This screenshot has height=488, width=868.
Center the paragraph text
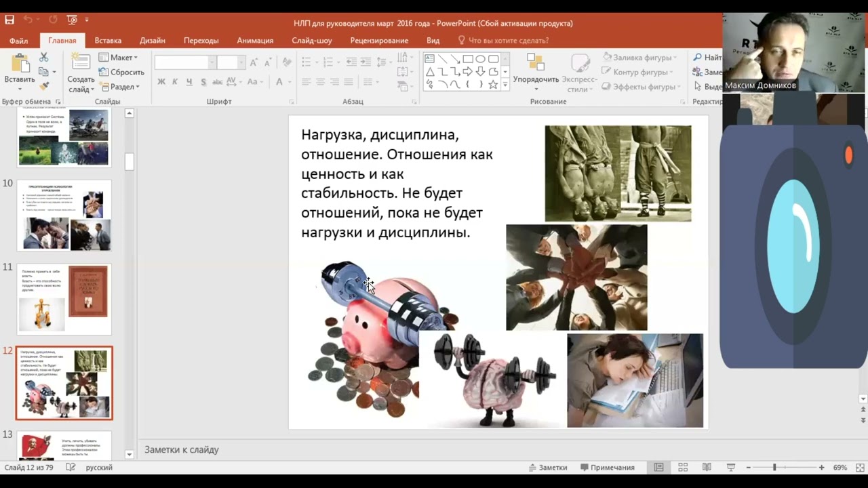tap(320, 82)
